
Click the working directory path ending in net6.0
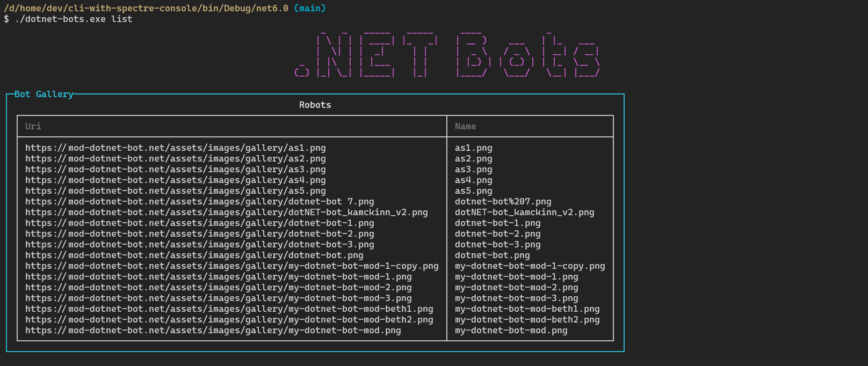(x=146, y=8)
